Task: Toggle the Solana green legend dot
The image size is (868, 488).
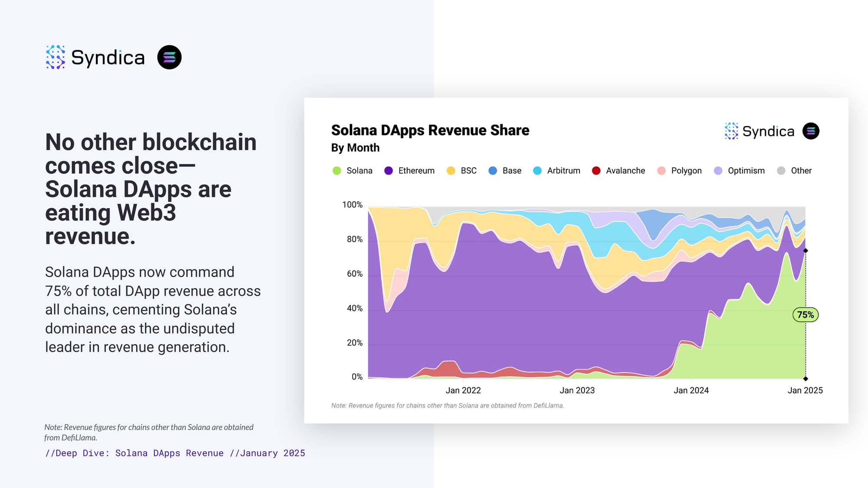Action: pos(337,171)
